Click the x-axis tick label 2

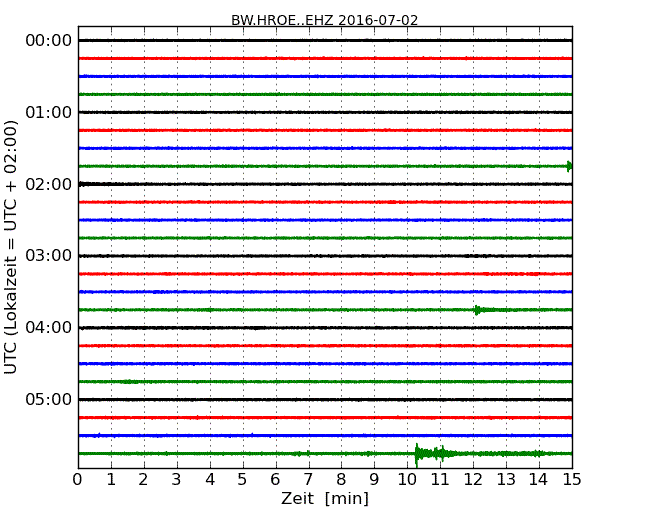coord(143,480)
